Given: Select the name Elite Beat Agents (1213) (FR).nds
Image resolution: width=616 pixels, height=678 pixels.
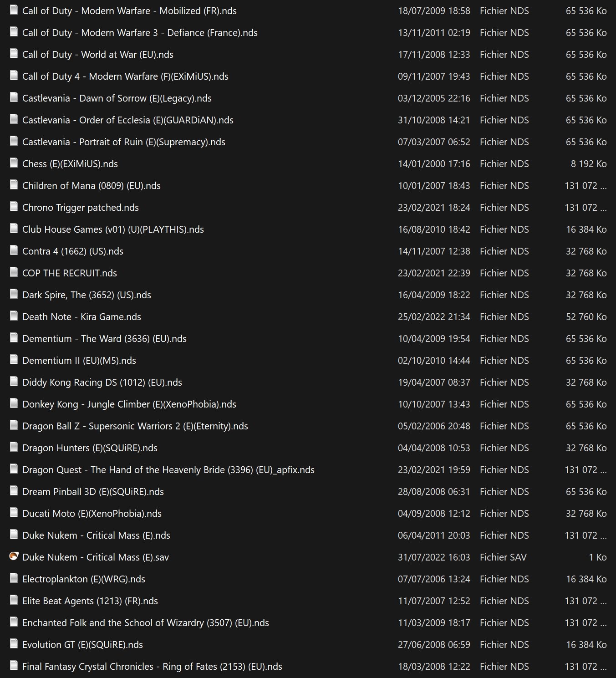Looking at the screenshot, I should click(90, 601).
